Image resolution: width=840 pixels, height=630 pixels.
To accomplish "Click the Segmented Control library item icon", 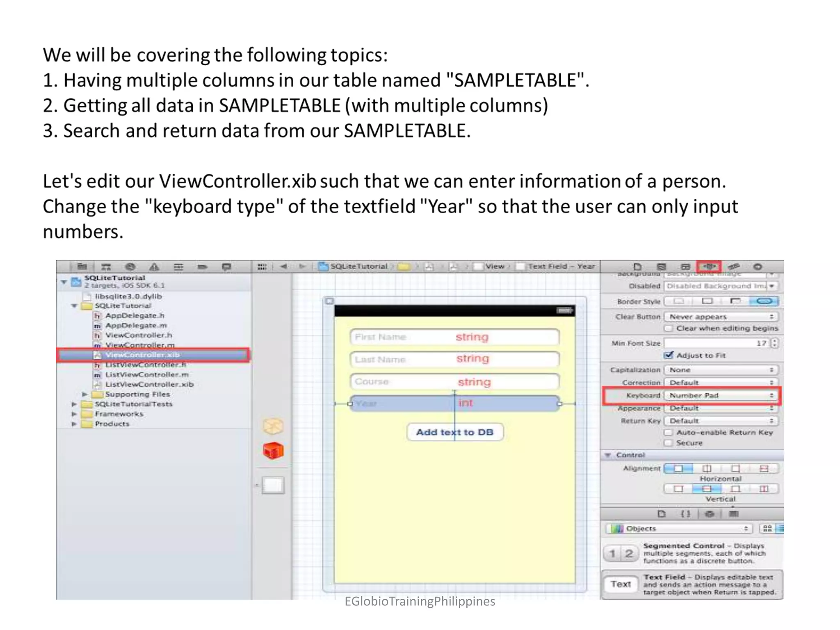I will tap(621, 554).
